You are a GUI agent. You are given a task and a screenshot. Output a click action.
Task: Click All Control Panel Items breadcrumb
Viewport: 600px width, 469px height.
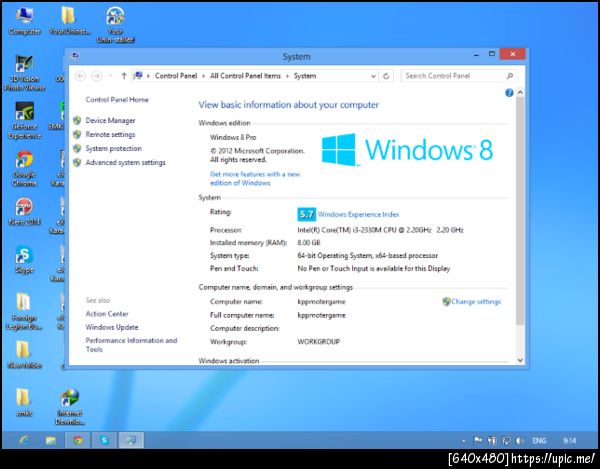[245, 76]
